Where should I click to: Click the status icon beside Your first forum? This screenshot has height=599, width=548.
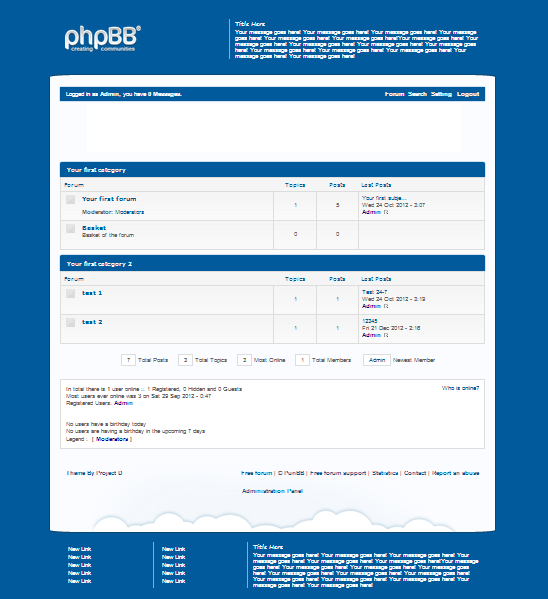tap(70, 199)
